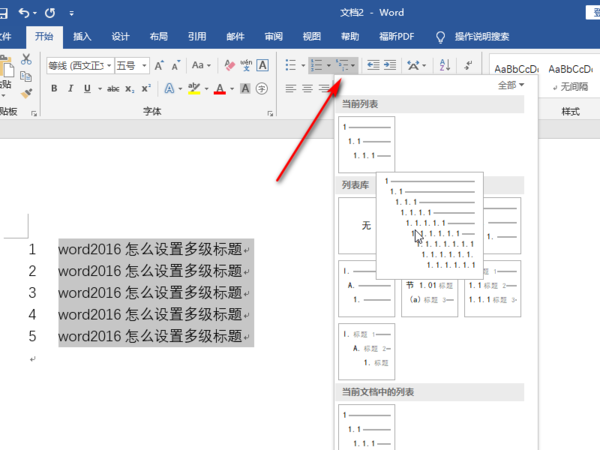Click the Copy icon

(26, 77)
